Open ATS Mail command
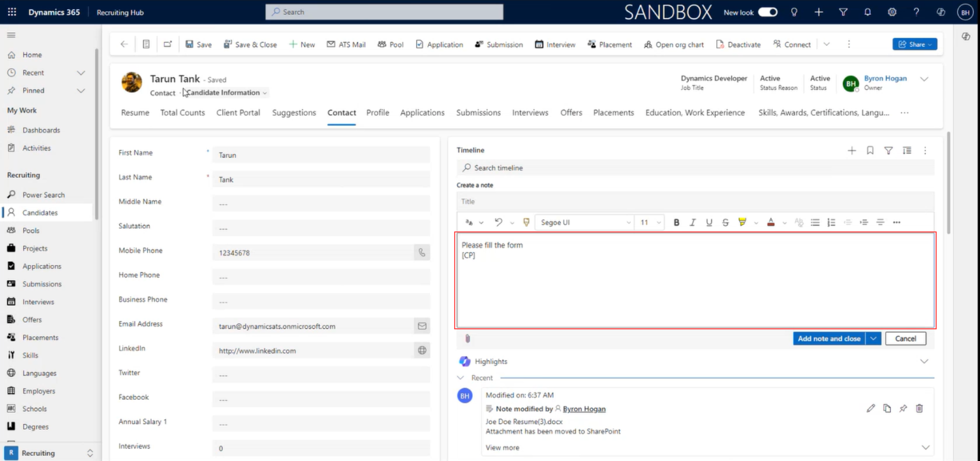Screen dimensions: 980x461 (x=346, y=44)
